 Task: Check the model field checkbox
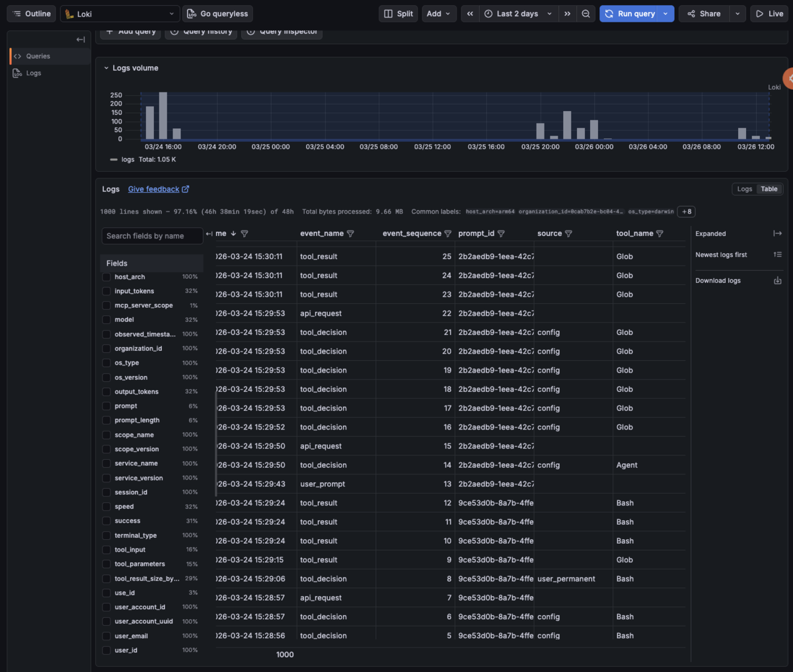[x=106, y=320]
